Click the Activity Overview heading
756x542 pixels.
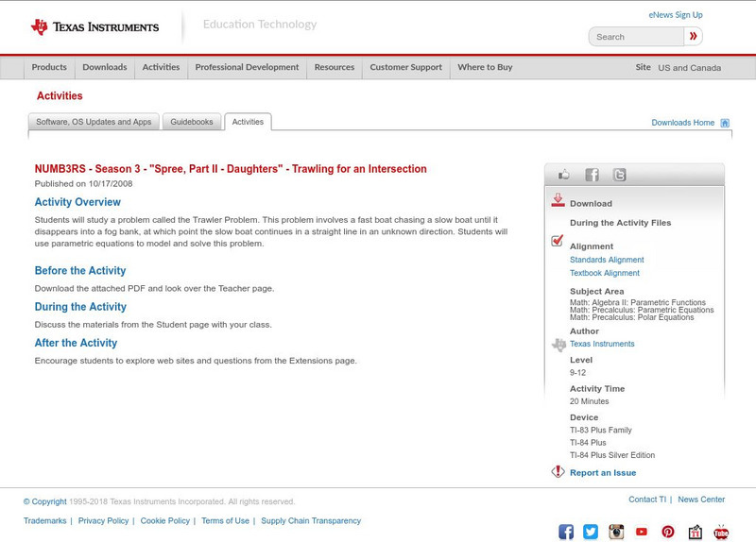77,202
